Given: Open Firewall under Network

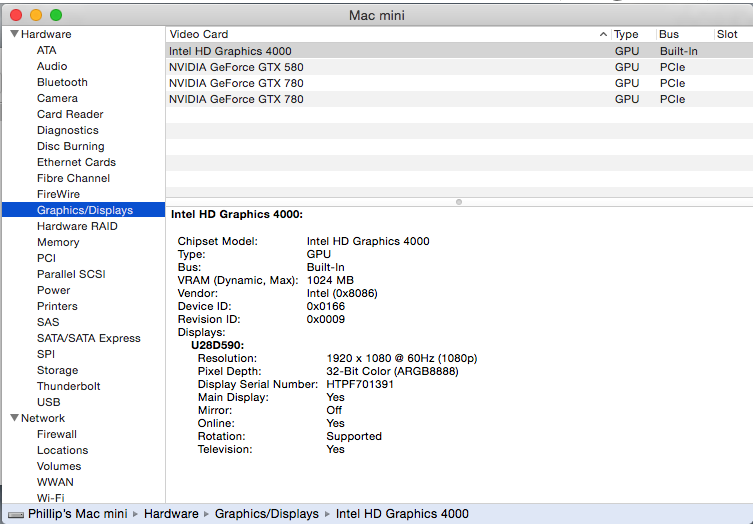Looking at the screenshot, I should pos(57,434).
